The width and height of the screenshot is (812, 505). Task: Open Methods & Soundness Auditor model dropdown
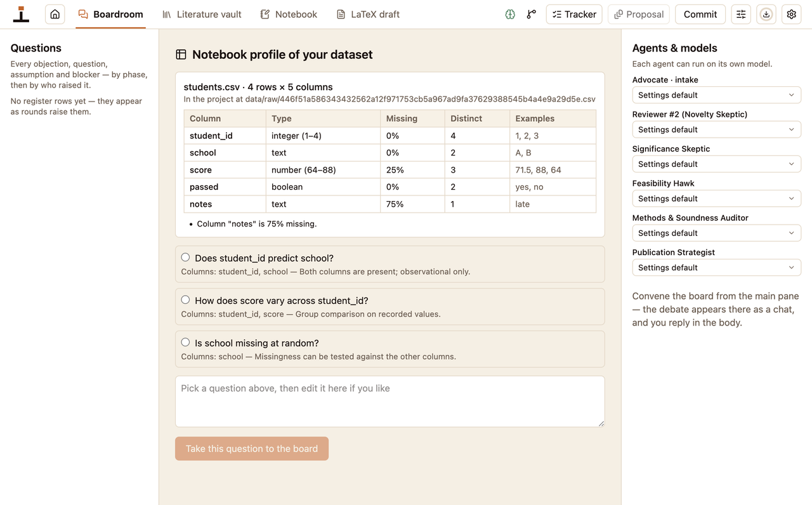point(717,233)
